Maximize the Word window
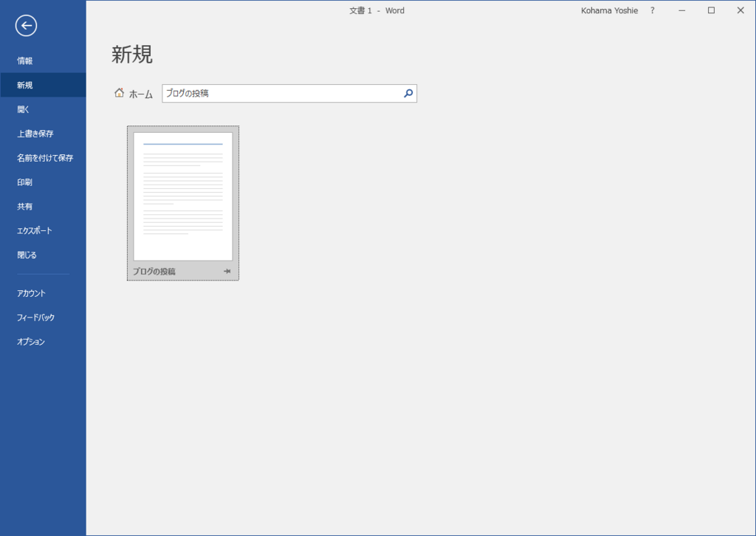 pos(711,10)
